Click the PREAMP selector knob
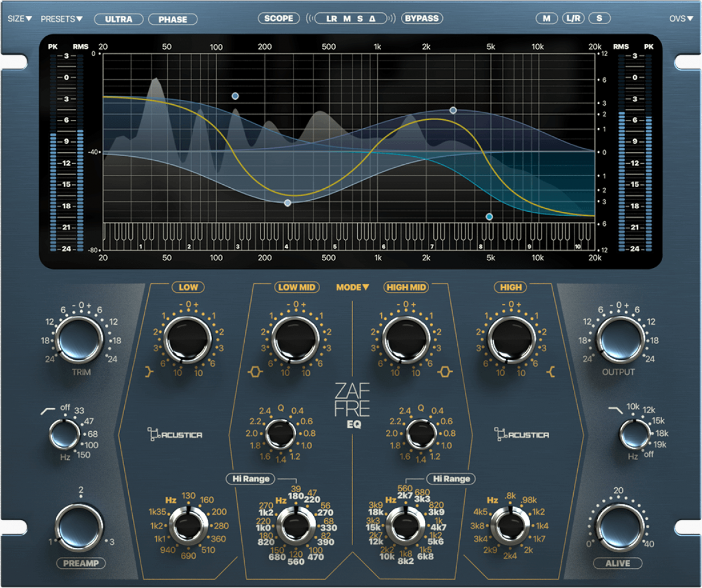702x588 pixels. (80, 528)
